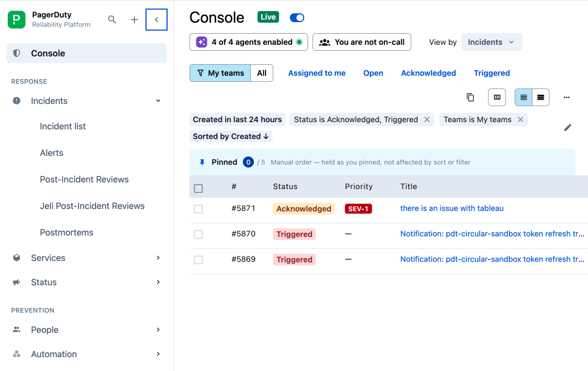Click the pencil edit filters icon
The width and height of the screenshot is (588, 371).
coord(568,128)
